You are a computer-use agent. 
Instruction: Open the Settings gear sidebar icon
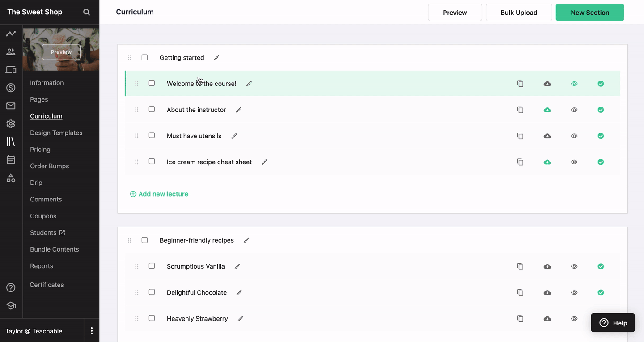point(11,124)
